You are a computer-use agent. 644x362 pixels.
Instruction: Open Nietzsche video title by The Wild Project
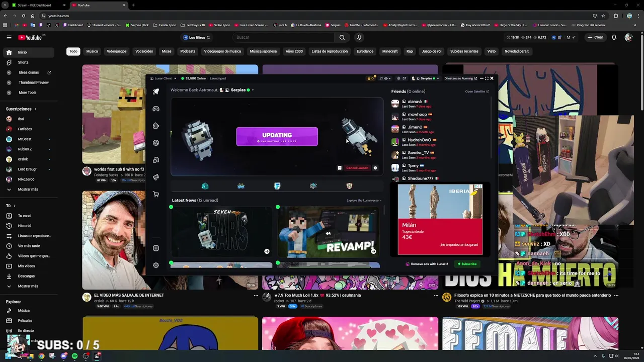(532, 296)
